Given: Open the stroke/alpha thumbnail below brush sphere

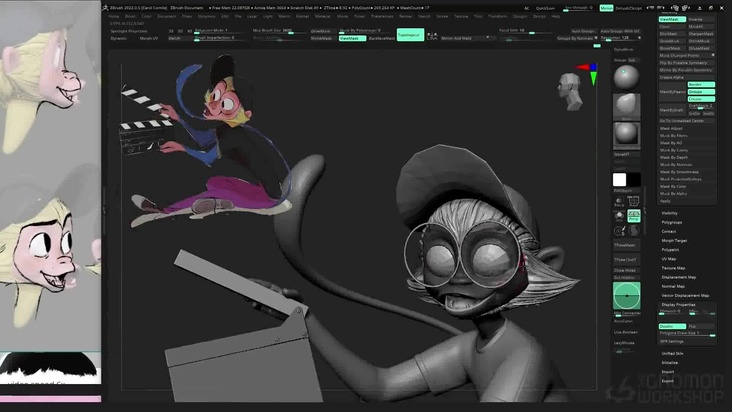Looking at the screenshot, I should click(626, 107).
